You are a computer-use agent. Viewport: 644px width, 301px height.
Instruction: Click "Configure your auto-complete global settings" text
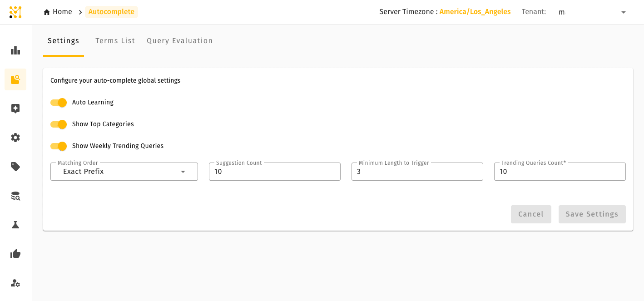tap(115, 80)
